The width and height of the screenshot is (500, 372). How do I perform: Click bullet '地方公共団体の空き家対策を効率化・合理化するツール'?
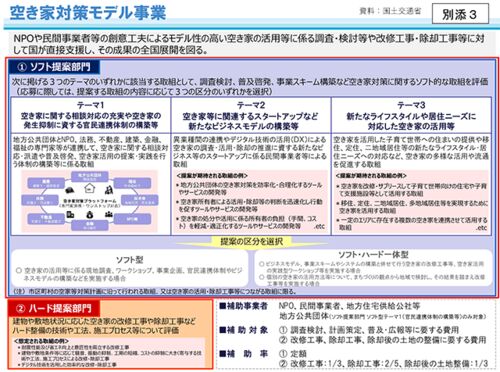point(250,189)
